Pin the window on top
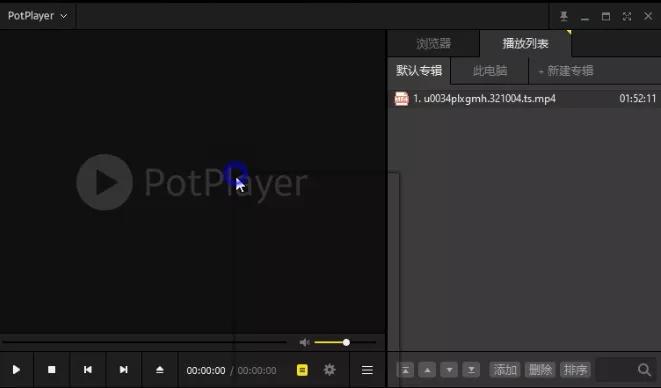The image size is (661, 388). pos(564,16)
